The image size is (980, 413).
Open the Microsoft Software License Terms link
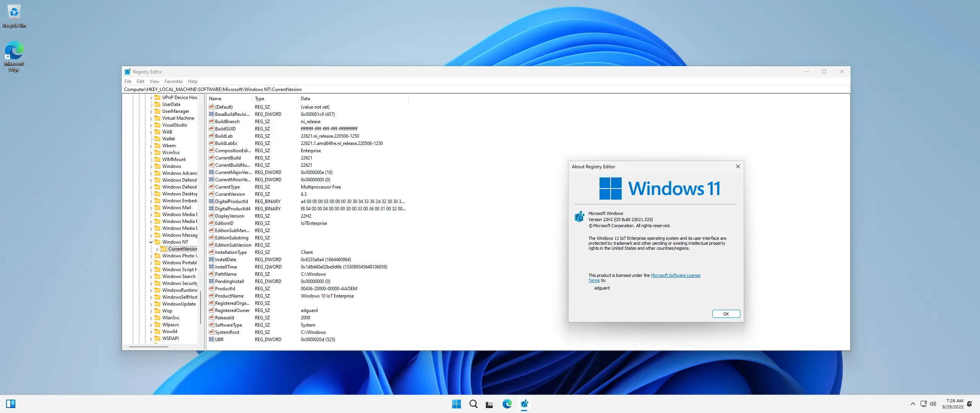(675, 275)
